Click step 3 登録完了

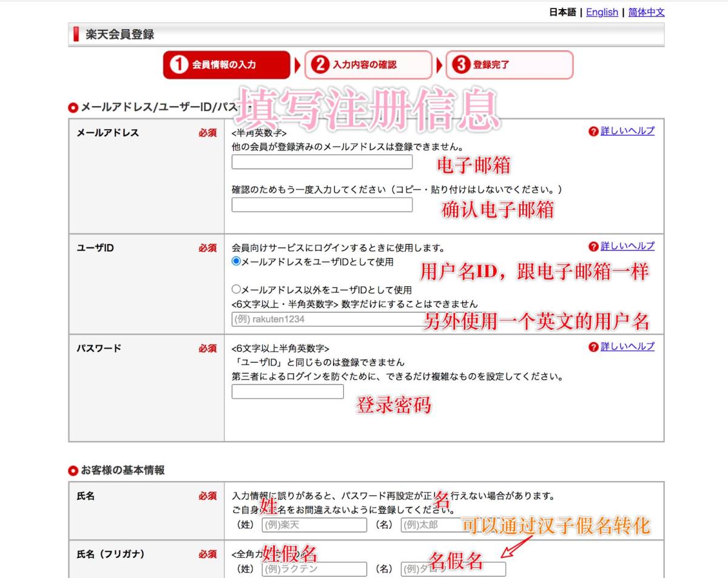click(510, 65)
